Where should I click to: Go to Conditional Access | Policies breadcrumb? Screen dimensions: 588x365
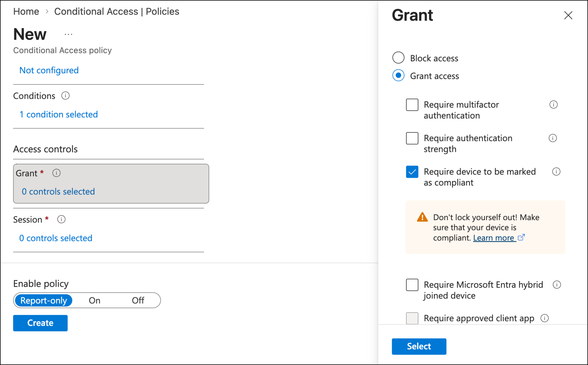(x=117, y=11)
